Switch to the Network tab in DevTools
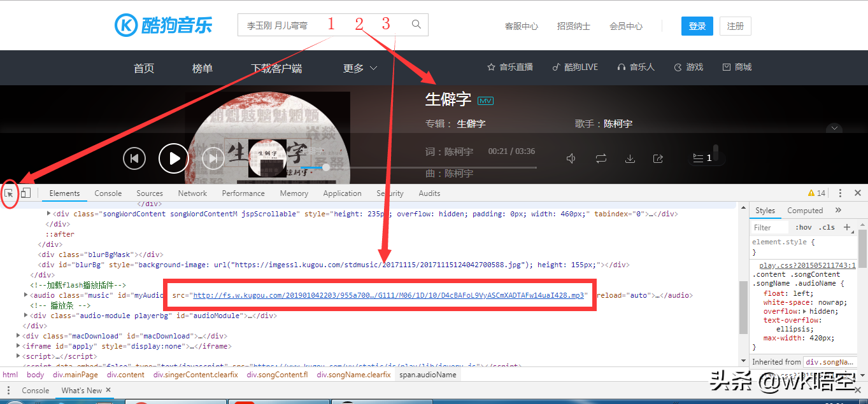Image resolution: width=868 pixels, height=404 pixels. 192,193
